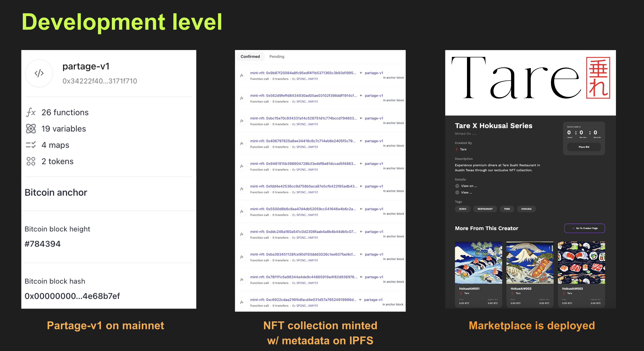
Task: Click the checklist icon beside 4 maps
Action: point(31,145)
